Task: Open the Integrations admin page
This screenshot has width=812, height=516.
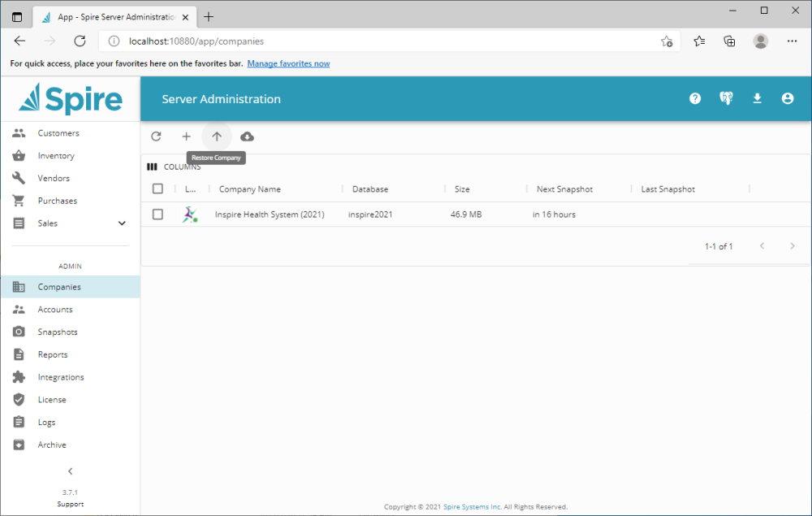Action: pyautogui.click(x=71, y=377)
